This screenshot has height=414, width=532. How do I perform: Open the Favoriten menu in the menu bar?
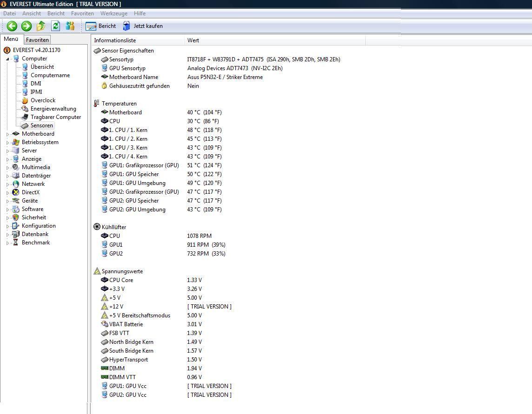[82, 13]
